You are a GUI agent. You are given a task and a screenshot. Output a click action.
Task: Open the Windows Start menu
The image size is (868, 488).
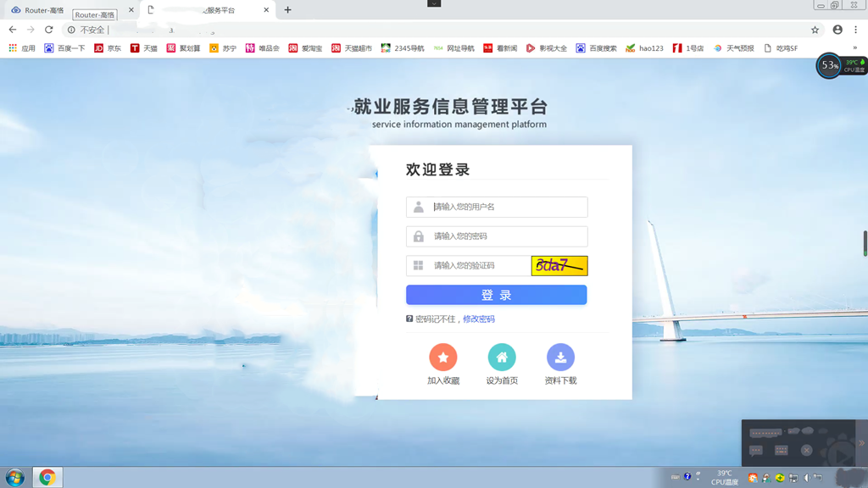click(15, 477)
